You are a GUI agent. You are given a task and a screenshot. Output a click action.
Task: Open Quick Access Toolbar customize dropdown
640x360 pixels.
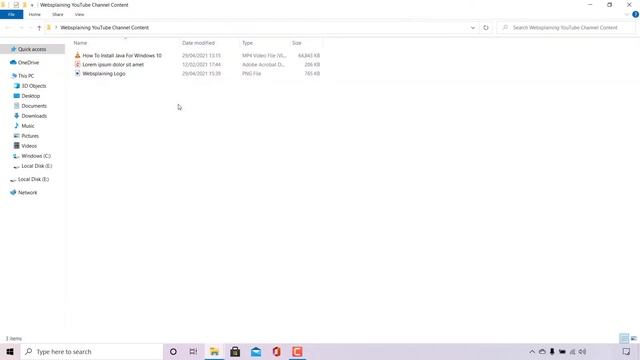point(32,5)
